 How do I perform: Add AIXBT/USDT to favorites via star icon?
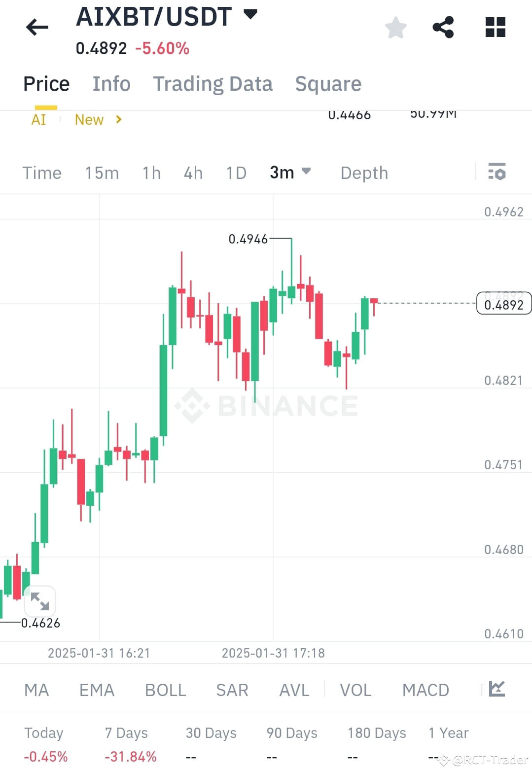pos(395,28)
